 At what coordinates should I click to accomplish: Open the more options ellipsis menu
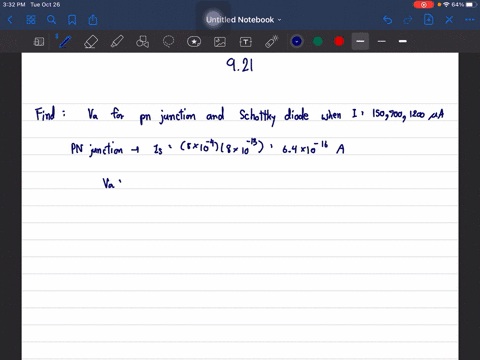(x=469, y=20)
